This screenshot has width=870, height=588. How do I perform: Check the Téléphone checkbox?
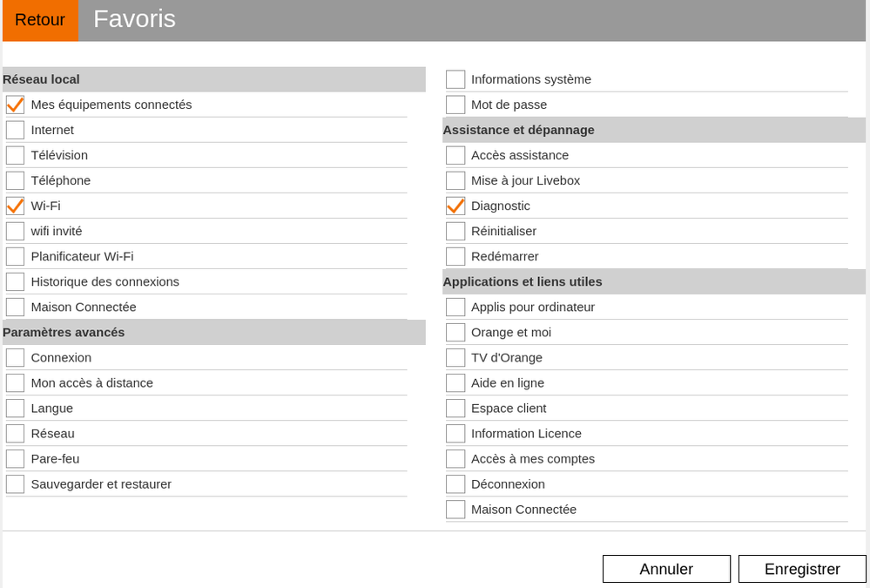coord(15,179)
